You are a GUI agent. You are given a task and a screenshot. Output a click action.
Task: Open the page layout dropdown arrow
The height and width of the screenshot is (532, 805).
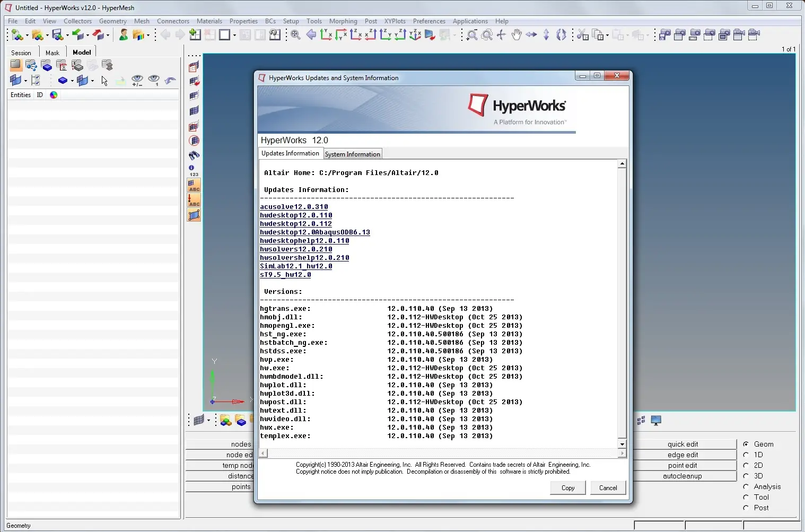[x=234, y=36]
